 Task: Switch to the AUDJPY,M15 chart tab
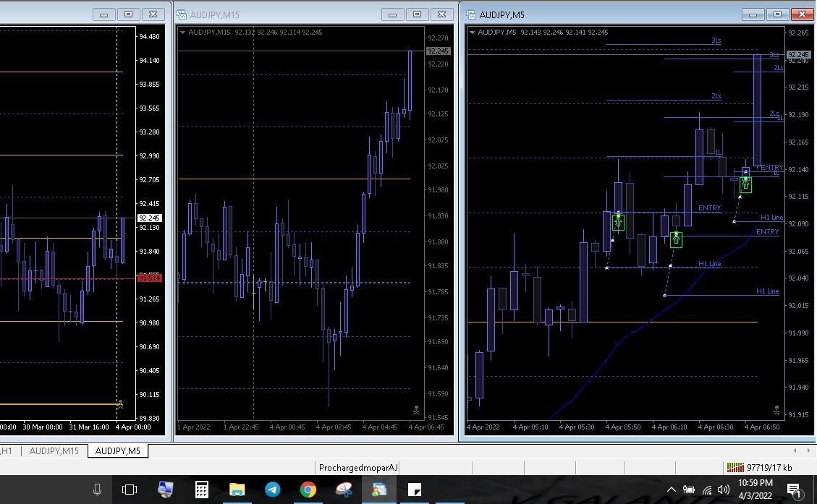[54, 451]
